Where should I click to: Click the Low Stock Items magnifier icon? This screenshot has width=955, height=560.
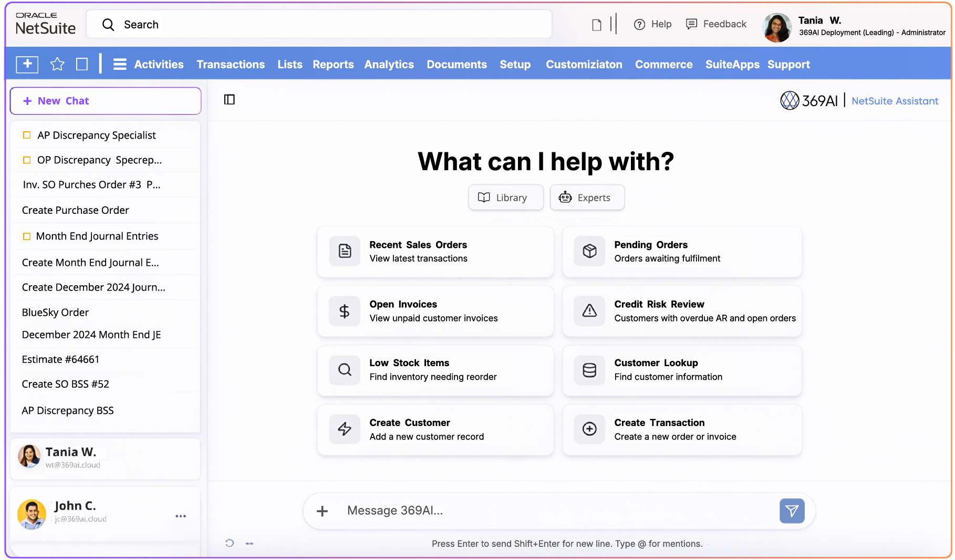click(345, 370)
